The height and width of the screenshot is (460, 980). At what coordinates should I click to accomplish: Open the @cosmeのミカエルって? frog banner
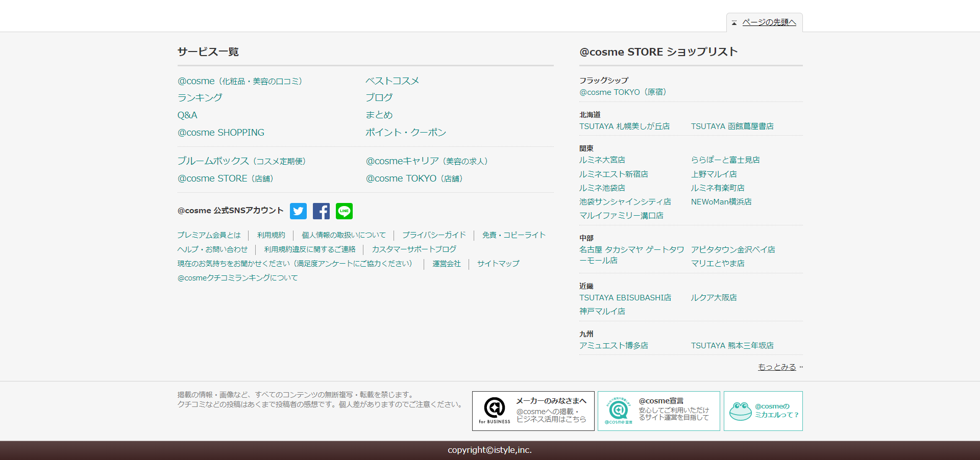pos(763,411)
